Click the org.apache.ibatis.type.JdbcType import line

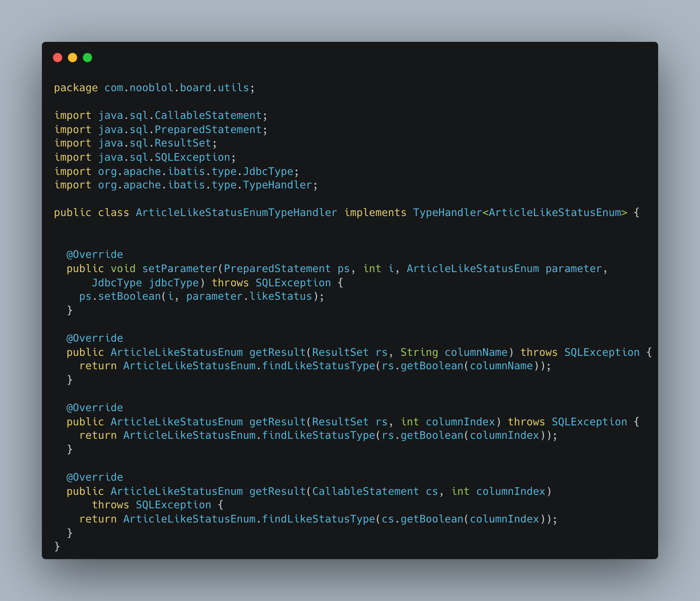(x=177, y=172)
